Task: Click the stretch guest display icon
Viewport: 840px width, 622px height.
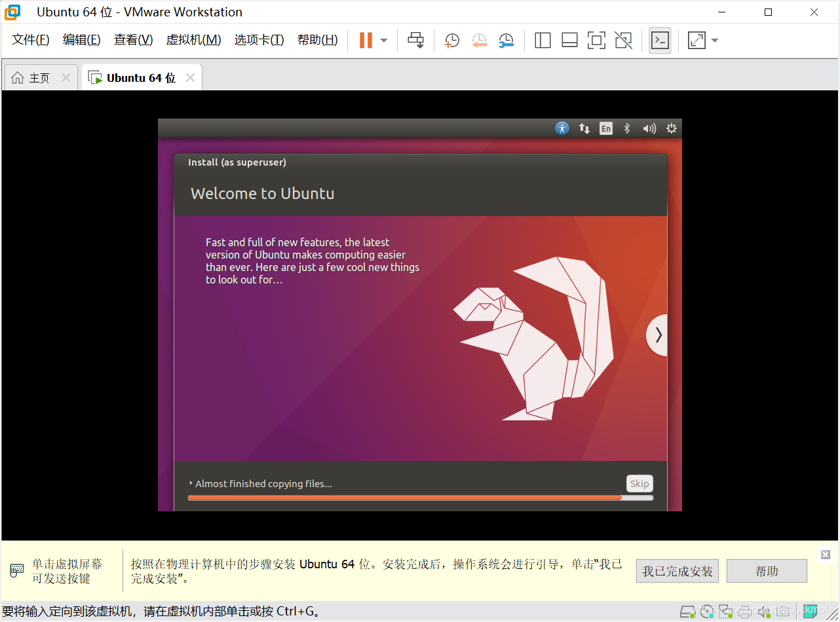Action: coord(697,41)
